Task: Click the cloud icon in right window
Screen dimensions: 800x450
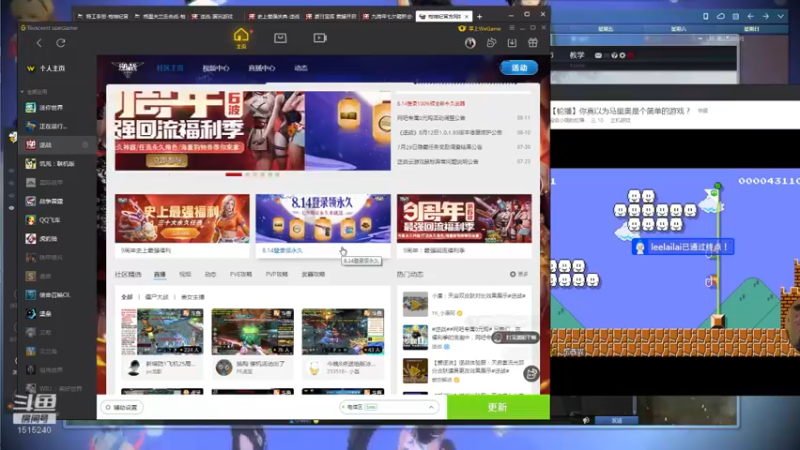Action: click(720, 16)
